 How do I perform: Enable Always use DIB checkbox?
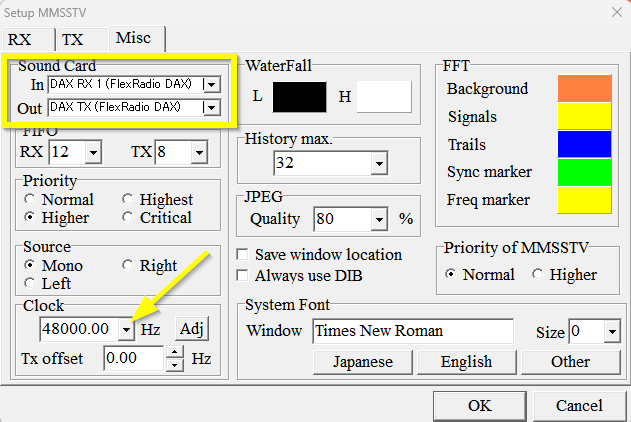242,274
